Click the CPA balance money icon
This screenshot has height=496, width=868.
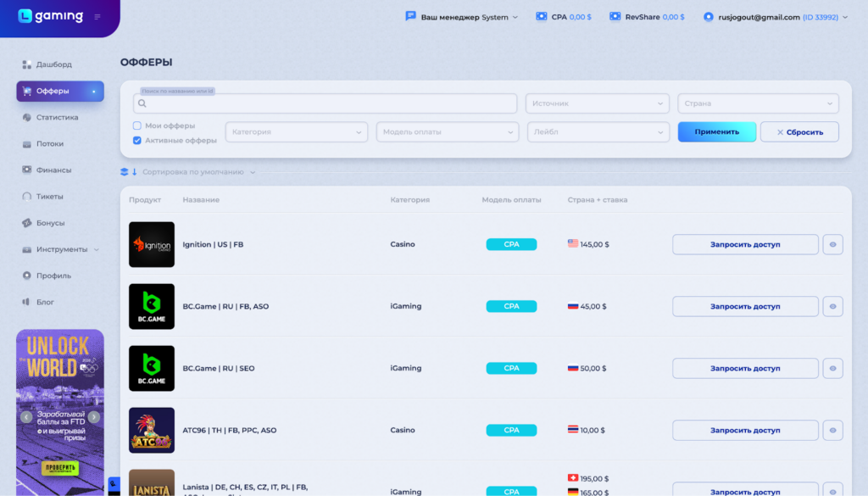(x=542, y=17)
